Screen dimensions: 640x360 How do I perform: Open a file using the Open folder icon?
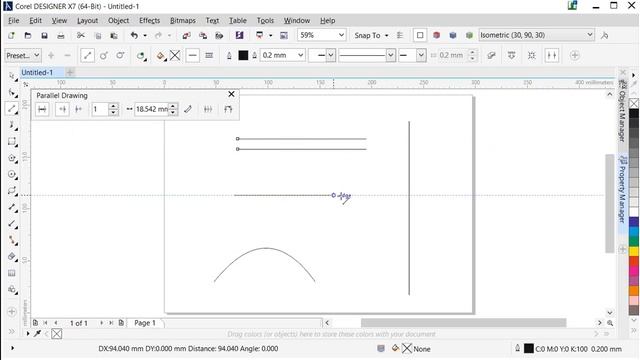click(28, 36)
